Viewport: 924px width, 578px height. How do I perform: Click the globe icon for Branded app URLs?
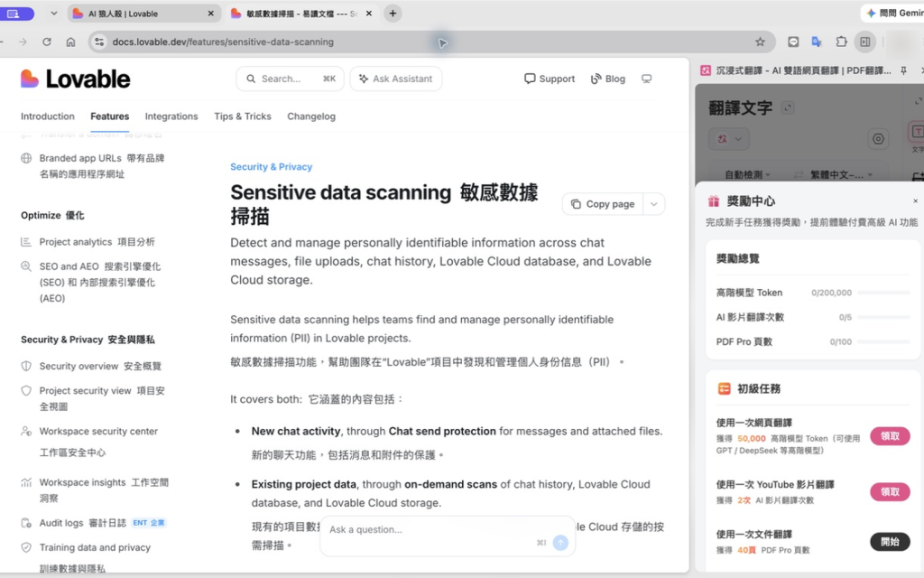coord(26,158)
